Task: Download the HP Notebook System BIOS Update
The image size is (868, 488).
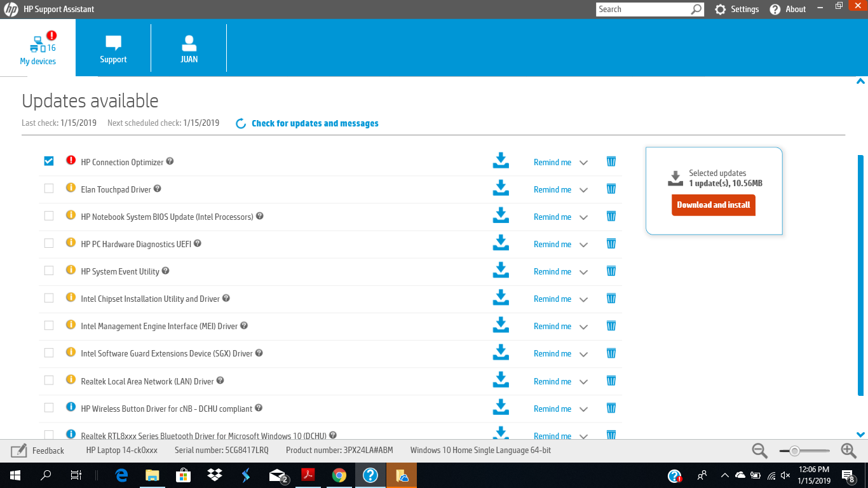Action: coord(501,216)
